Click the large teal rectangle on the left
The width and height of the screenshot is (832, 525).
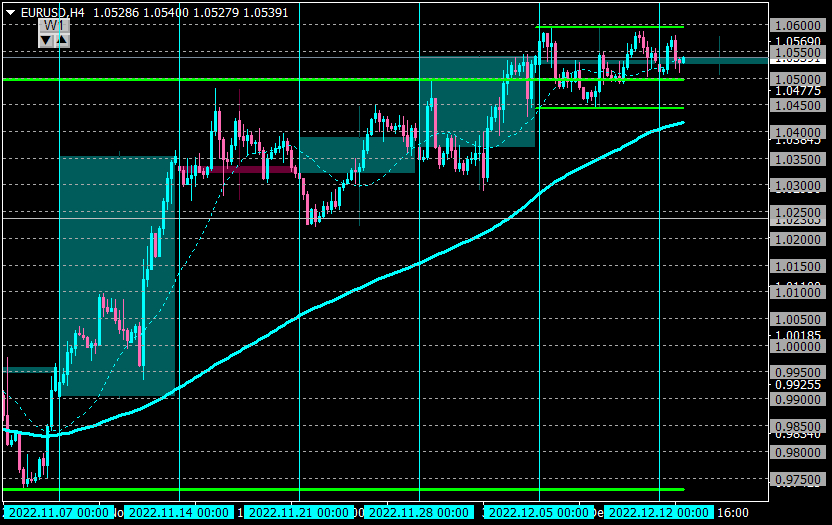coord(117,276)
